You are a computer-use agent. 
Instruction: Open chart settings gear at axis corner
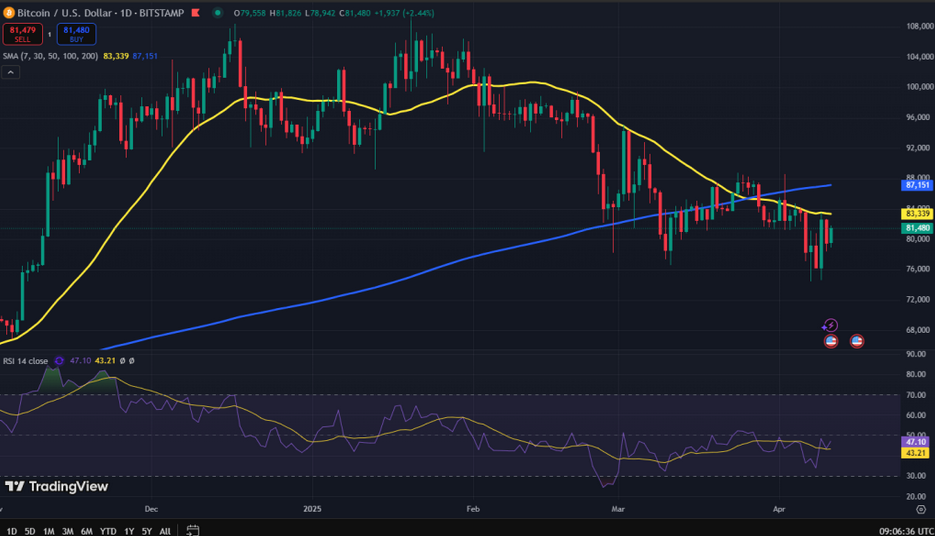click(921, 509)
